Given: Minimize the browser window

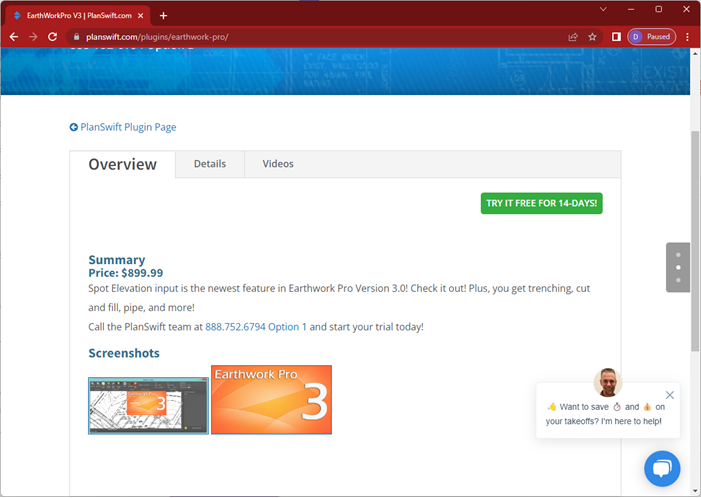Looking at the screenshot, I should (631, 9).
